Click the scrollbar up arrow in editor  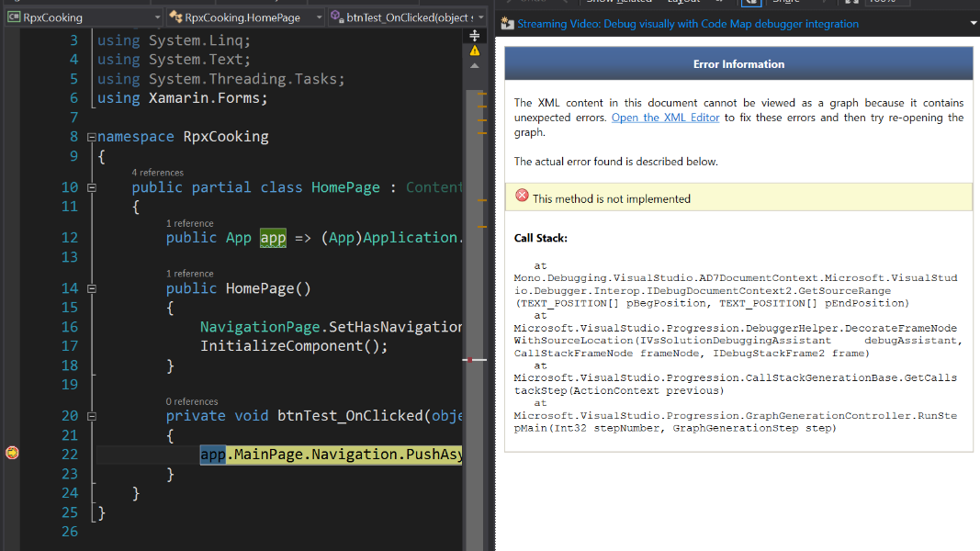tap(474, 65)
